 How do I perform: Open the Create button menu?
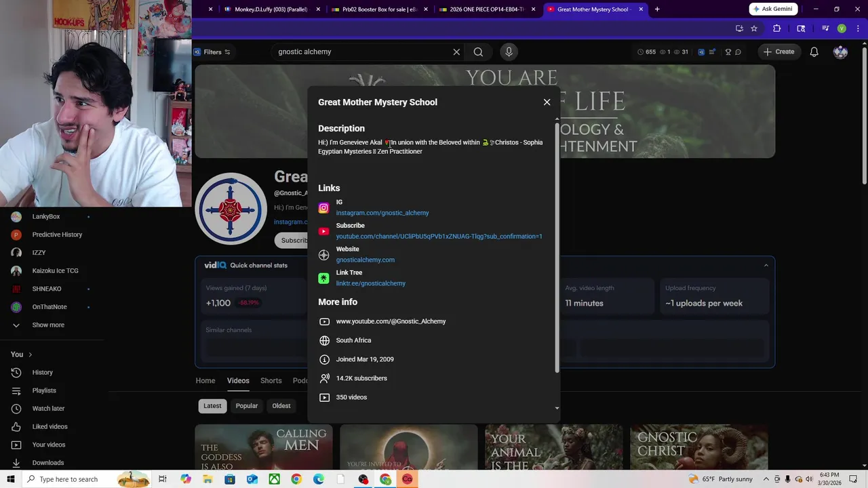[x=778, y=52]
